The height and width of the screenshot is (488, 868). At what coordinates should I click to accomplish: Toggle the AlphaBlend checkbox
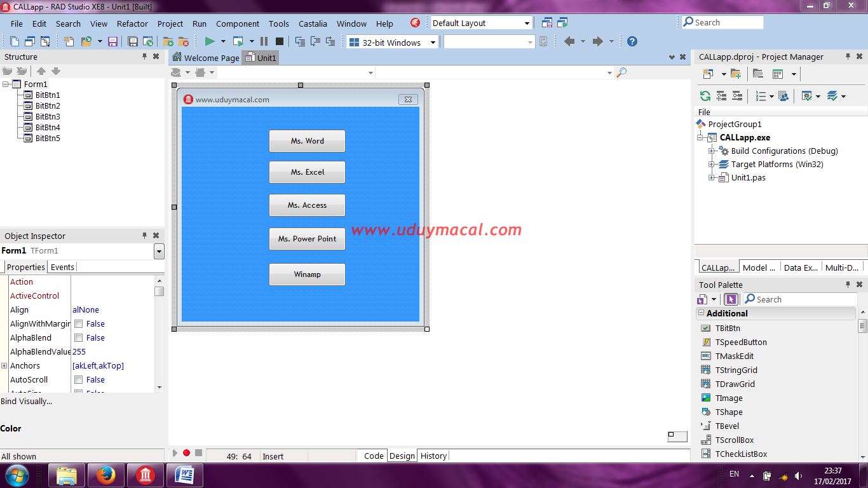coord(79,338)
